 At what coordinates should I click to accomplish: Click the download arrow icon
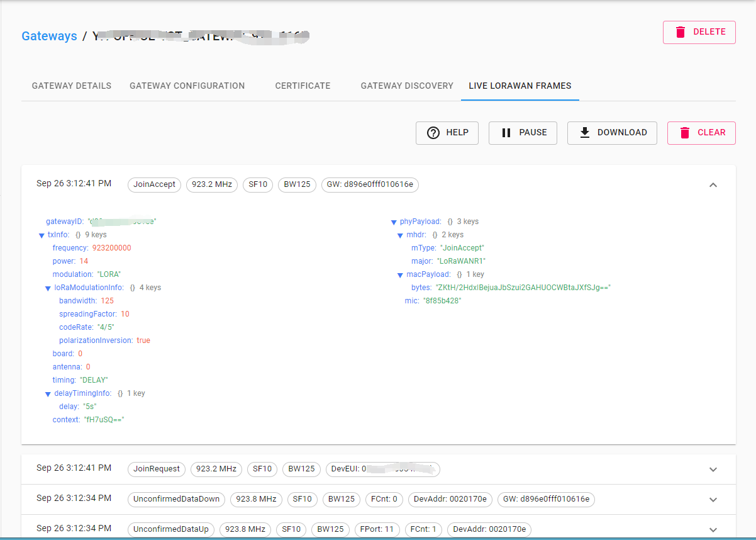click(x=584, y=133)
